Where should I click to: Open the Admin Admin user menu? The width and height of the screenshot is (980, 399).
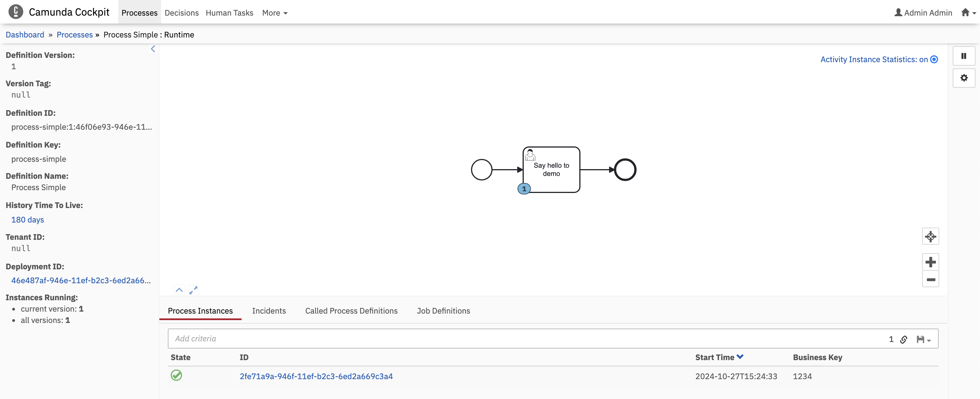point(923,12)
